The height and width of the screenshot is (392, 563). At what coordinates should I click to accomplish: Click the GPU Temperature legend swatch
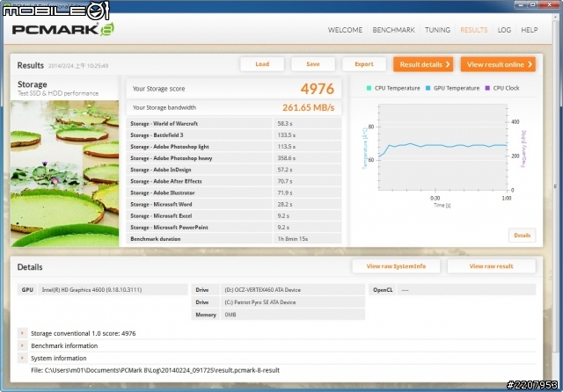428,88
